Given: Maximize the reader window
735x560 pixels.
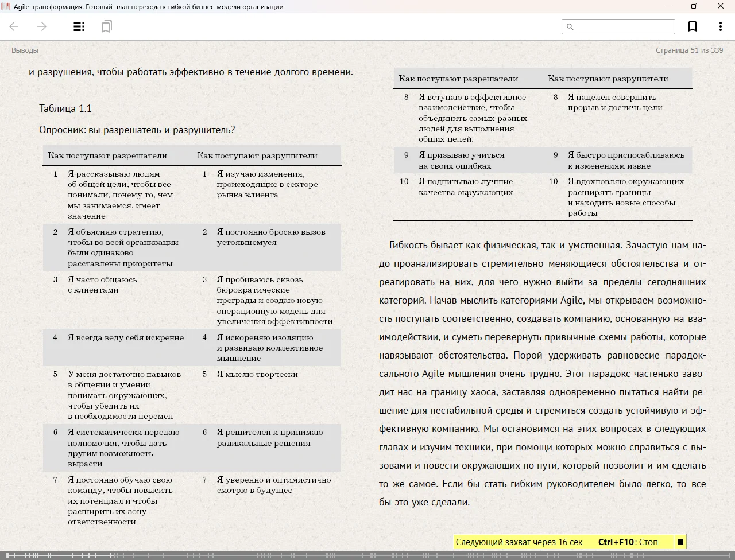Looking at the screenshot, I should [694, 6].
